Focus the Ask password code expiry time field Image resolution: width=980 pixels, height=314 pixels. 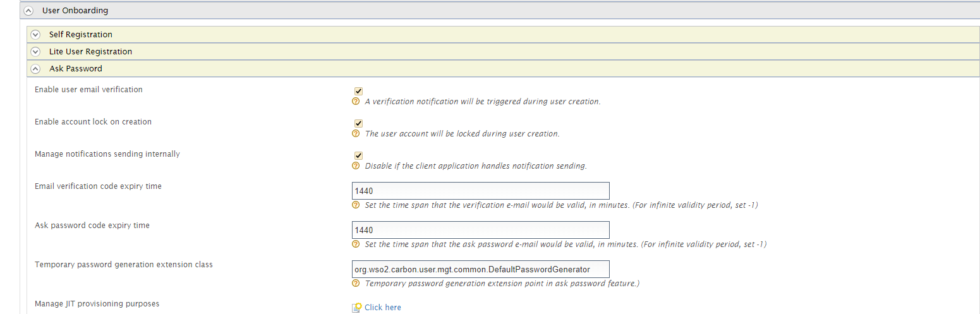(x=480, y=230)
